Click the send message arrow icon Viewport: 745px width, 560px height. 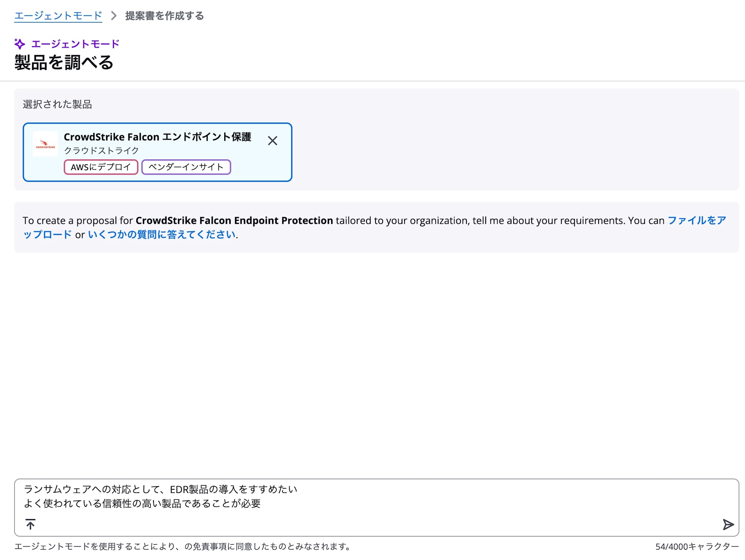click(x=728, y=524)
